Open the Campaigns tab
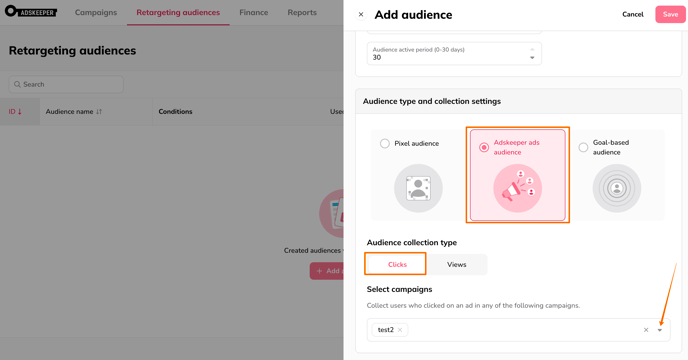 (96, 12)
